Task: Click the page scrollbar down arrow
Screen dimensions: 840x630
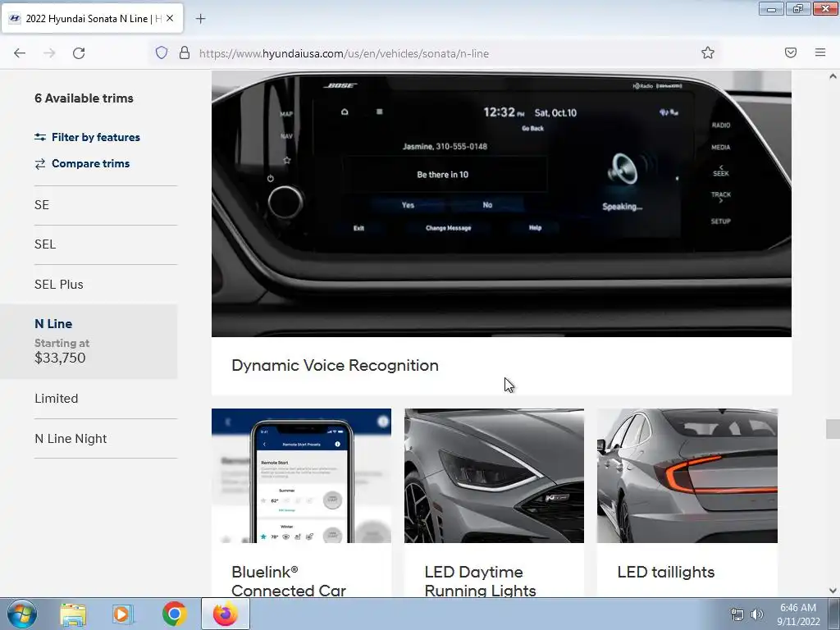Action: point(833,591)
